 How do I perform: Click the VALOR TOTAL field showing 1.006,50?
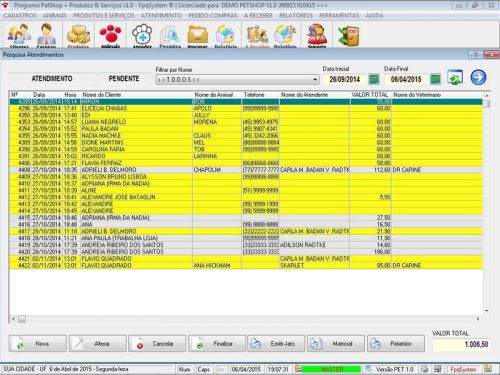[462, 344]
